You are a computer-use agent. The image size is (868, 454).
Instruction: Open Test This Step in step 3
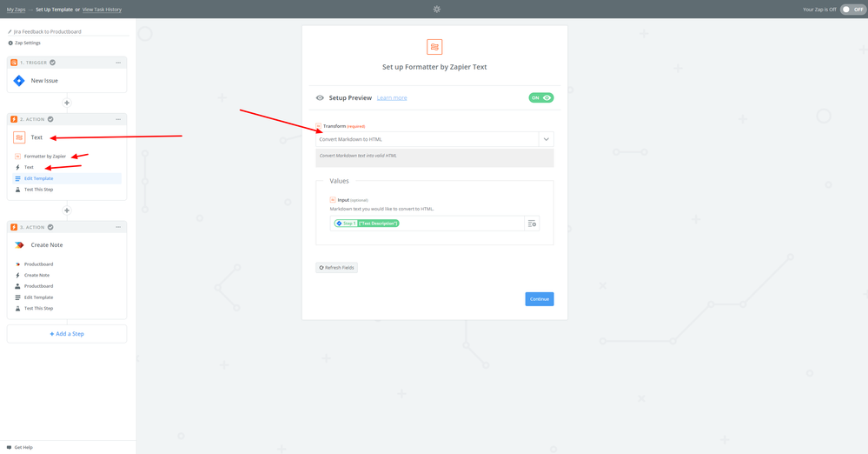click(39, 308)
